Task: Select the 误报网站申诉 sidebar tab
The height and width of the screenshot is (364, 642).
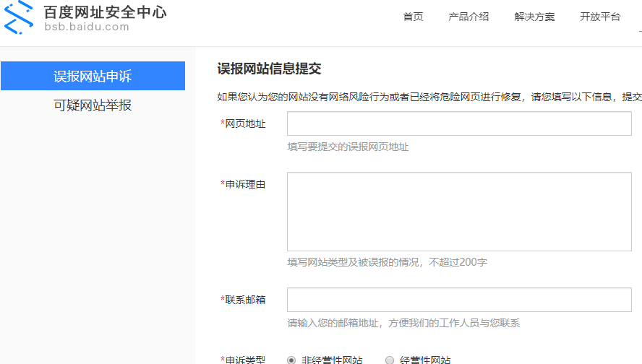Action: pos(93,77)
